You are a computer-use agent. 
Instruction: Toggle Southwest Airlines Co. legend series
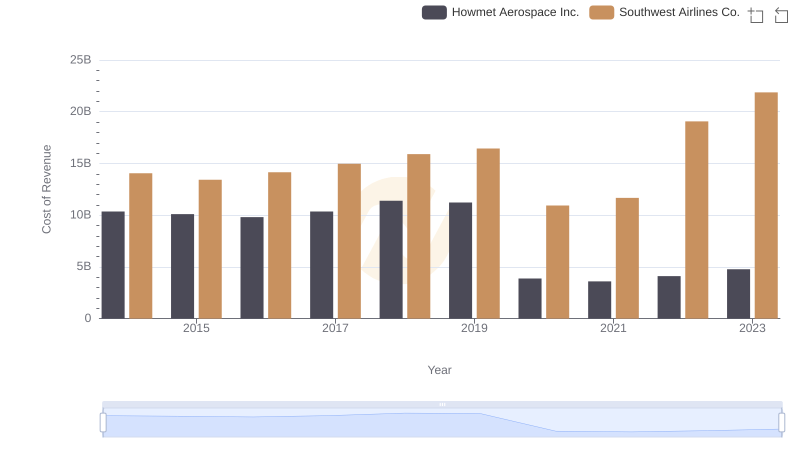click(664, 12)
